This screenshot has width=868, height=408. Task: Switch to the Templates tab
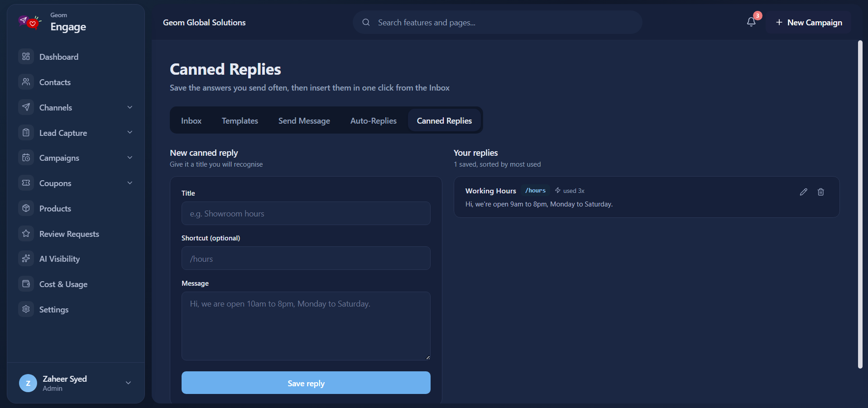(x=240, y=120)
